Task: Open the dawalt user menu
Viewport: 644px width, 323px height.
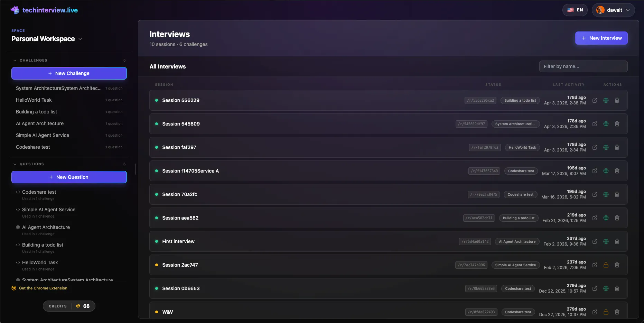Action: pos(613,10)
